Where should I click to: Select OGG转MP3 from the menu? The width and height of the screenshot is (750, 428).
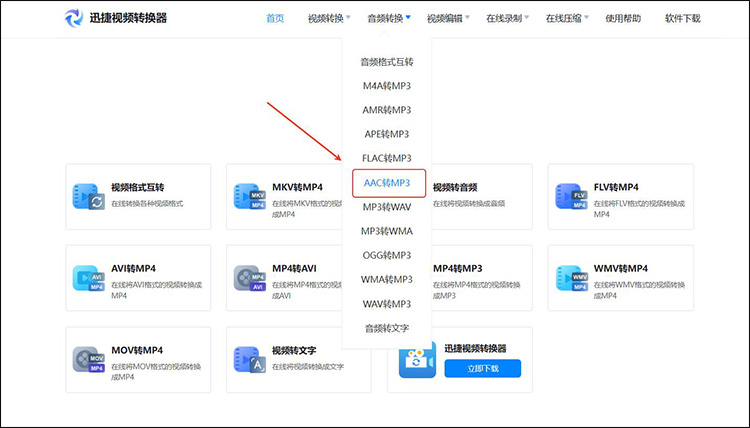(386, 255)
